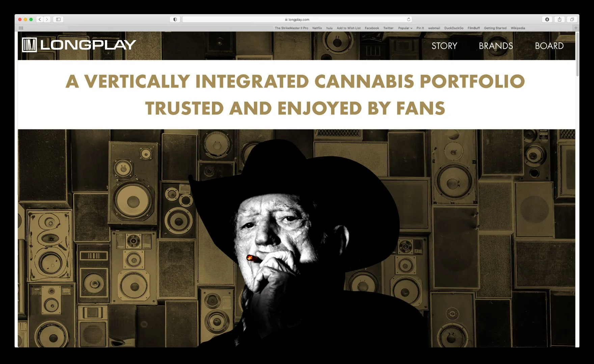Expand the Popular bookmarks dropdown
This screenshot has width=594, height=364.
405,28
